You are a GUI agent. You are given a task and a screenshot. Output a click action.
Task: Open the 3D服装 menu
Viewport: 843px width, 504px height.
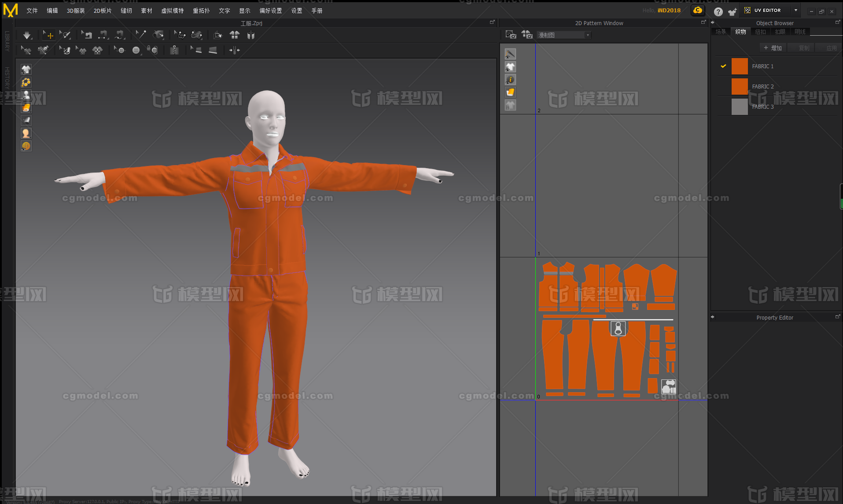[x=76, y=11]
